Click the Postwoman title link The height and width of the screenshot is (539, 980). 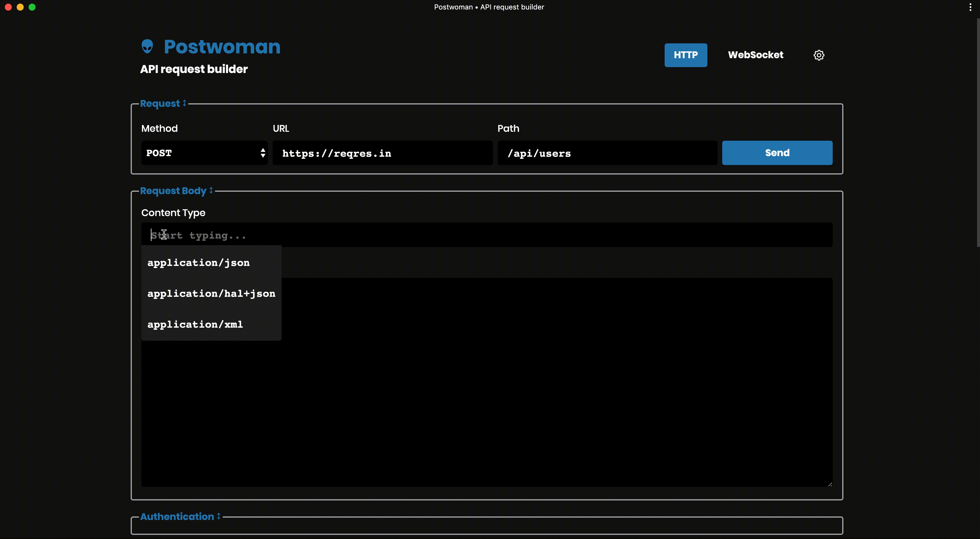(x=222, y=47)
